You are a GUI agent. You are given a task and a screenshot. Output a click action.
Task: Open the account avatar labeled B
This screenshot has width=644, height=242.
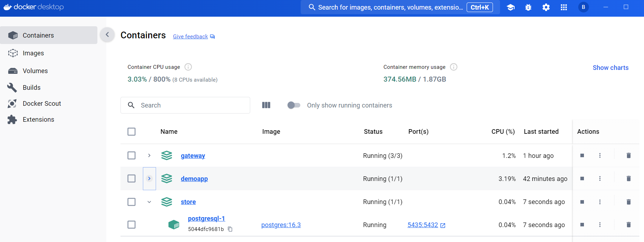coord(584,7)
